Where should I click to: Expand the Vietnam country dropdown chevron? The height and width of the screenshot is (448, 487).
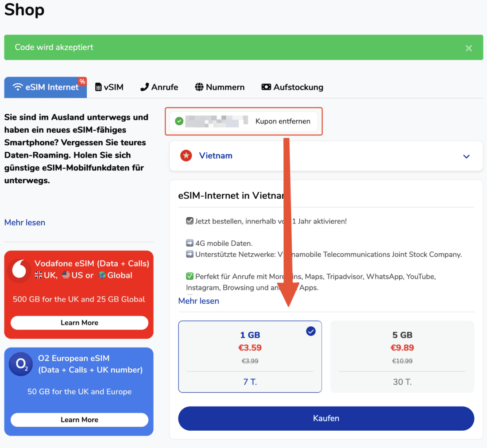point(466,156)
